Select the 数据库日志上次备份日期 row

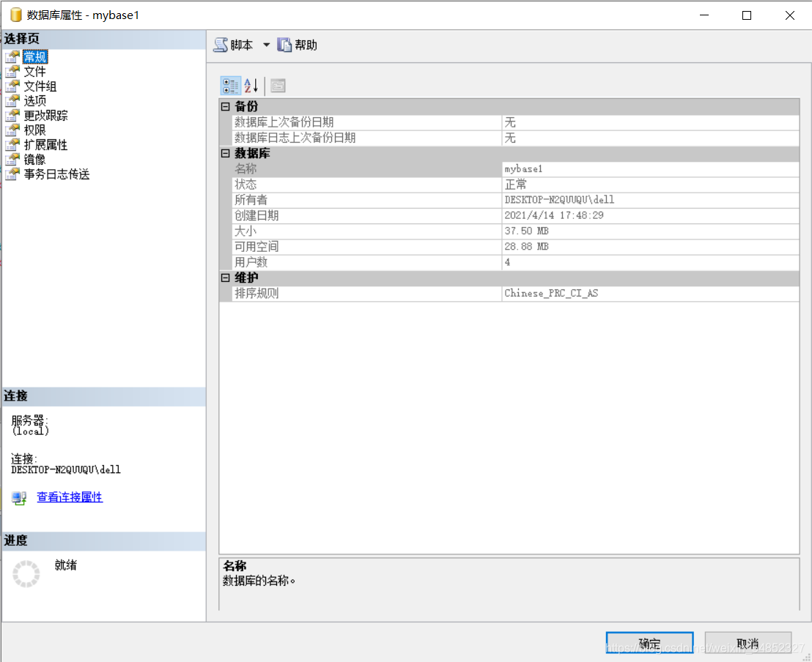click(x=516, y=138)
